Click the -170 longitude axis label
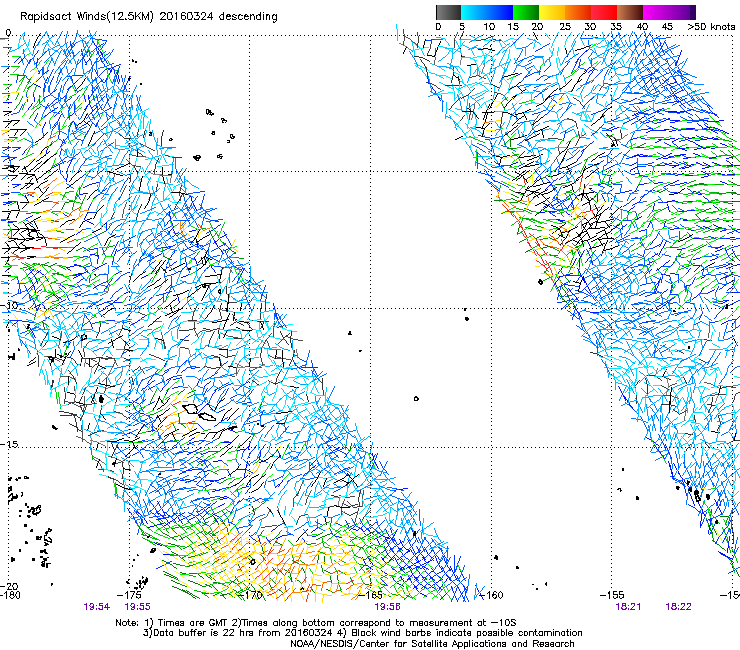Image resolution: width=740 pixels, height=650 pixels. tap(251, 595)
